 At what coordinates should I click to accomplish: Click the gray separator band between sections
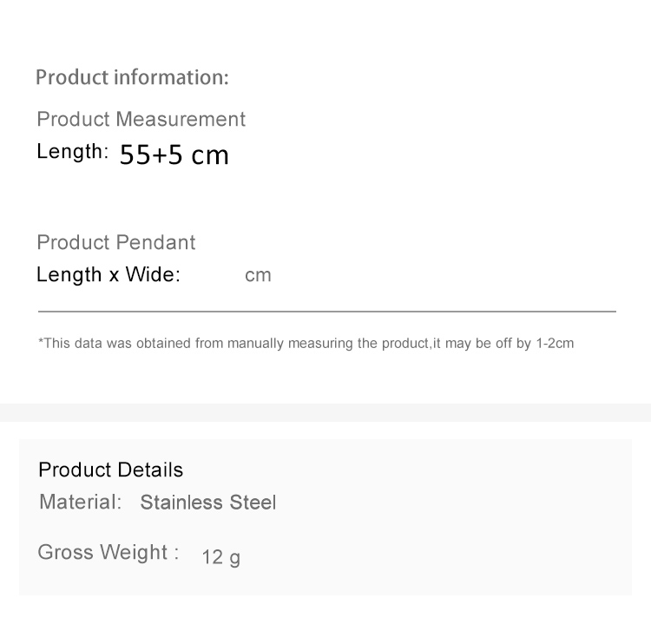(325, 412)
